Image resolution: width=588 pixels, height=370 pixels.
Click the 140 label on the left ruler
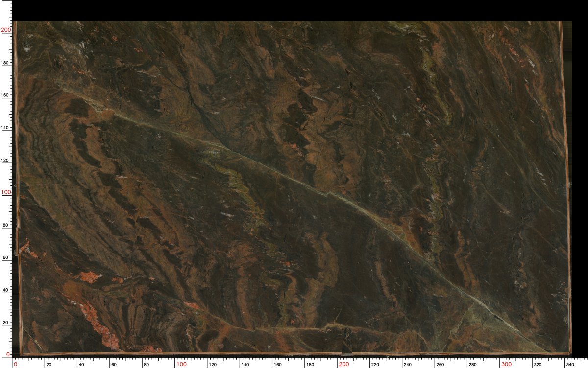click(6, 127)
